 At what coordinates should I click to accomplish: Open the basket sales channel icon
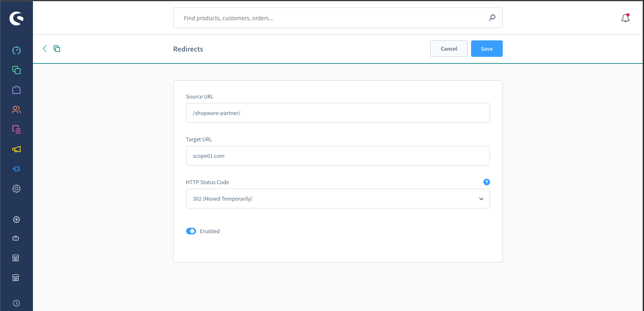[x=16, y=238]
